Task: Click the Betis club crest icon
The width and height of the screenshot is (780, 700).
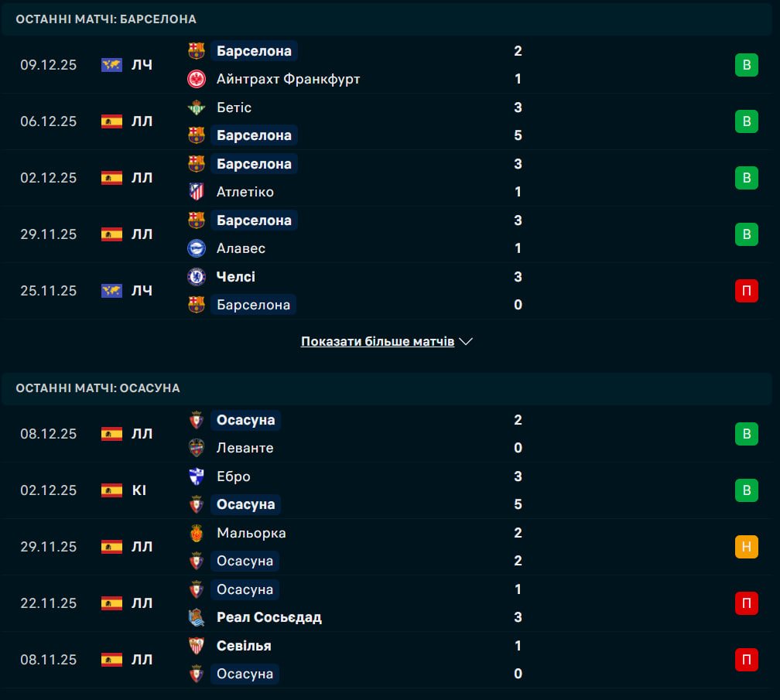Action: (x=197, y=108)
